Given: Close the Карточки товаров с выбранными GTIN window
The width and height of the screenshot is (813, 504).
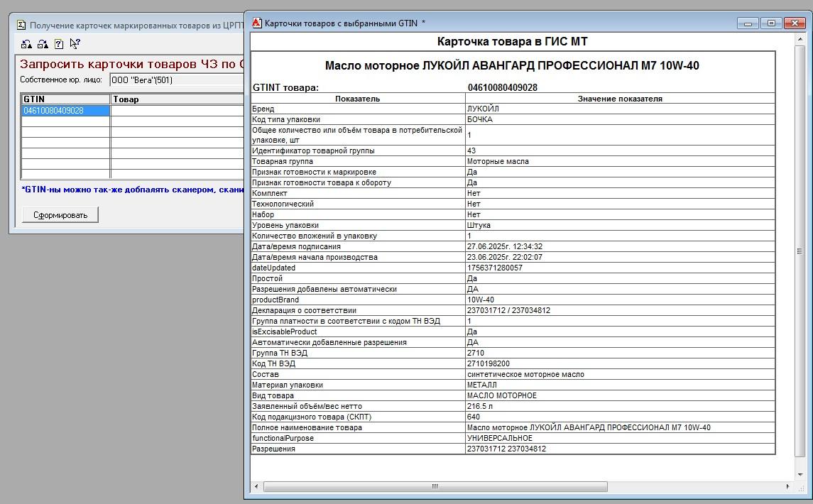Looking at the screenshot, I should click(x=794, y=23).
